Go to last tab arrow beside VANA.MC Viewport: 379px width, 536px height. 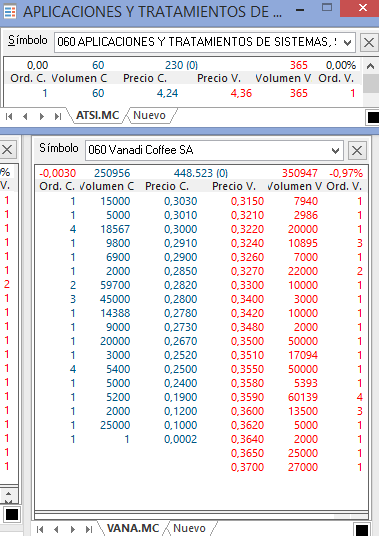point(89,530)
